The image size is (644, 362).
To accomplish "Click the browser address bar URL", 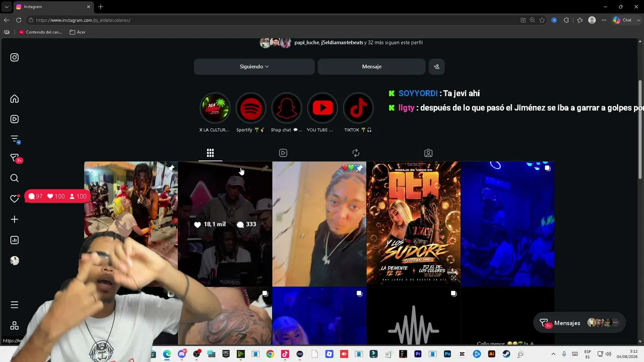I will [x=83, y=20].
